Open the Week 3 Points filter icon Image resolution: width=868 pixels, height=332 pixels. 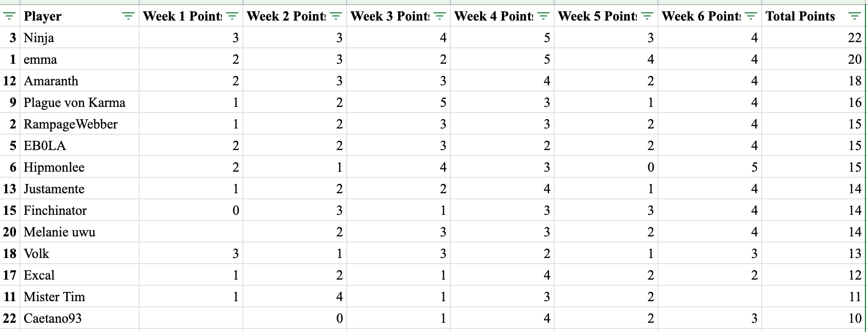tap(440, 16)
